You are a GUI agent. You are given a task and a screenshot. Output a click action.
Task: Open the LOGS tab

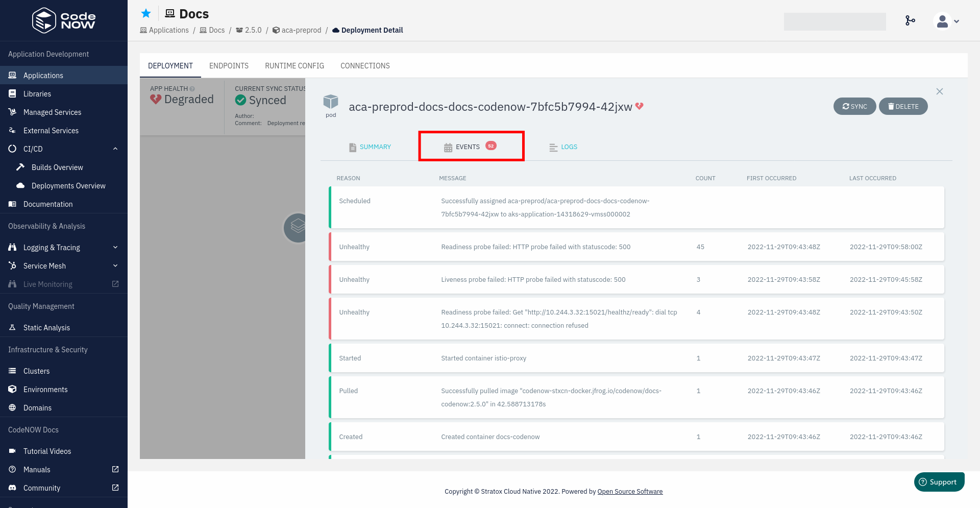click(x=563, y=147)
